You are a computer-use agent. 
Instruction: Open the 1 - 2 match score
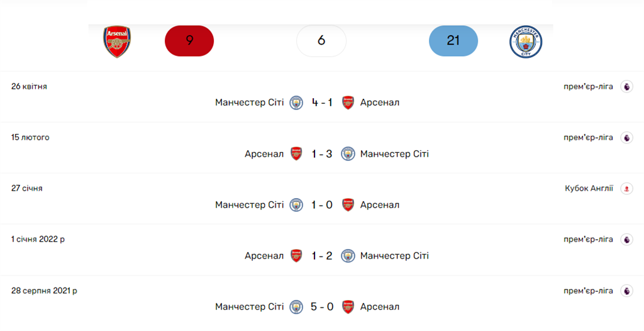[x=322, y=256]
